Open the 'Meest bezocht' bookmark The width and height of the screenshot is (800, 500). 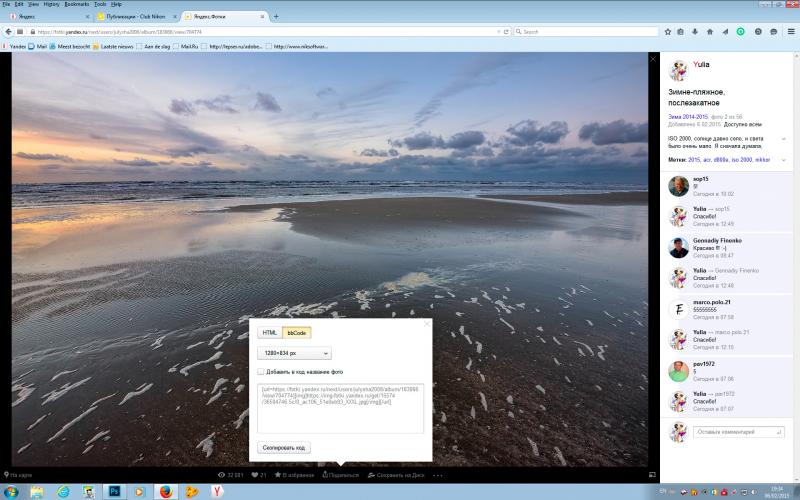[x=70, y=46]
